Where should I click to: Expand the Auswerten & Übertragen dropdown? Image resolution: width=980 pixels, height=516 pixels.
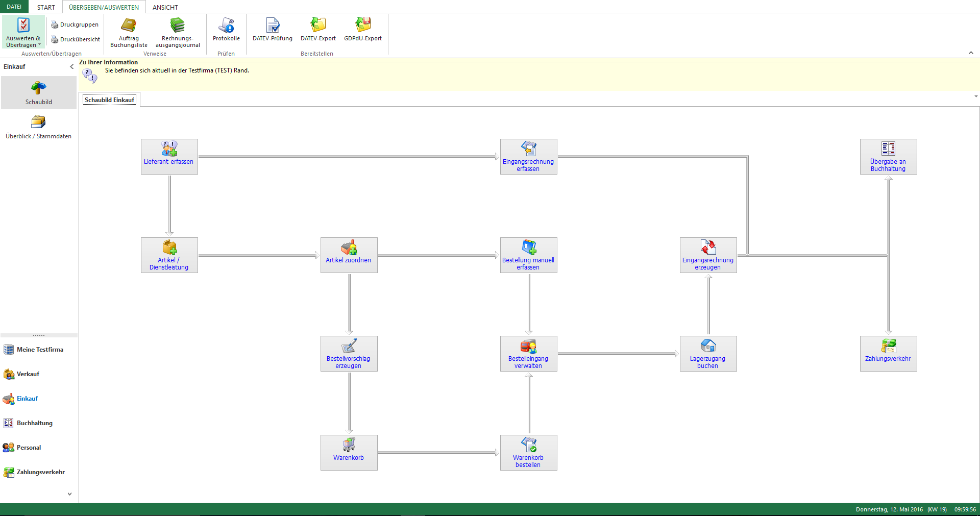[23, 33]
